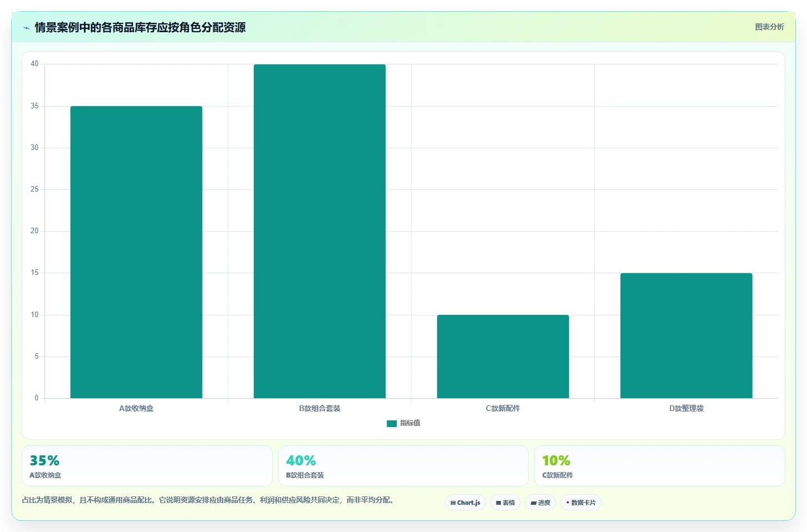Click the 进度 chip's small icon

pos(533,503)
